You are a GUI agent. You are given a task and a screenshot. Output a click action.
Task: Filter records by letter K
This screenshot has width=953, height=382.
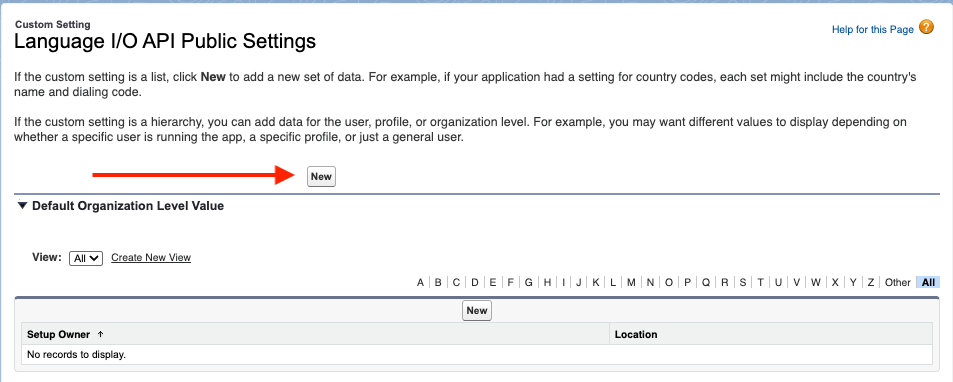596,282
